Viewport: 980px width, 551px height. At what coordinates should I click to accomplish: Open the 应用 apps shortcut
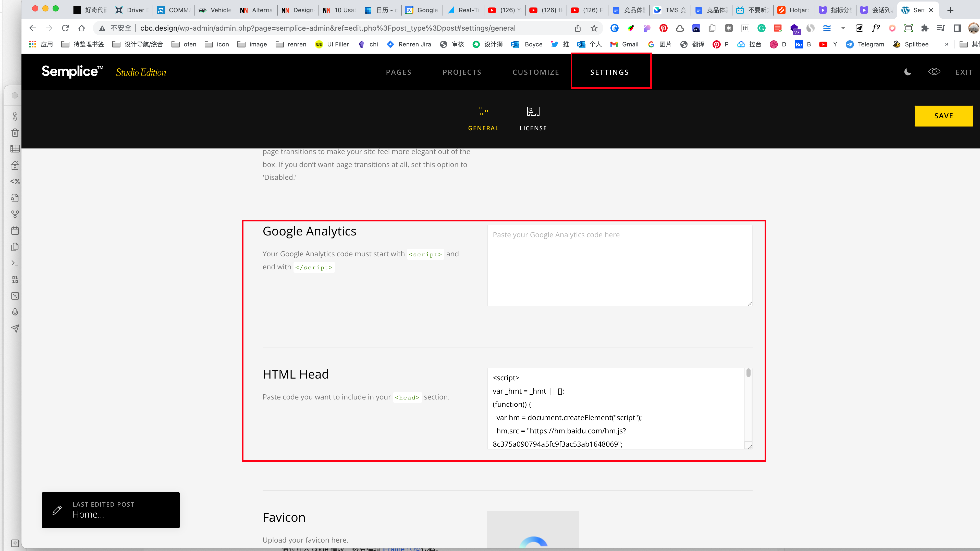pyautogui.click(x=41, y=44)
